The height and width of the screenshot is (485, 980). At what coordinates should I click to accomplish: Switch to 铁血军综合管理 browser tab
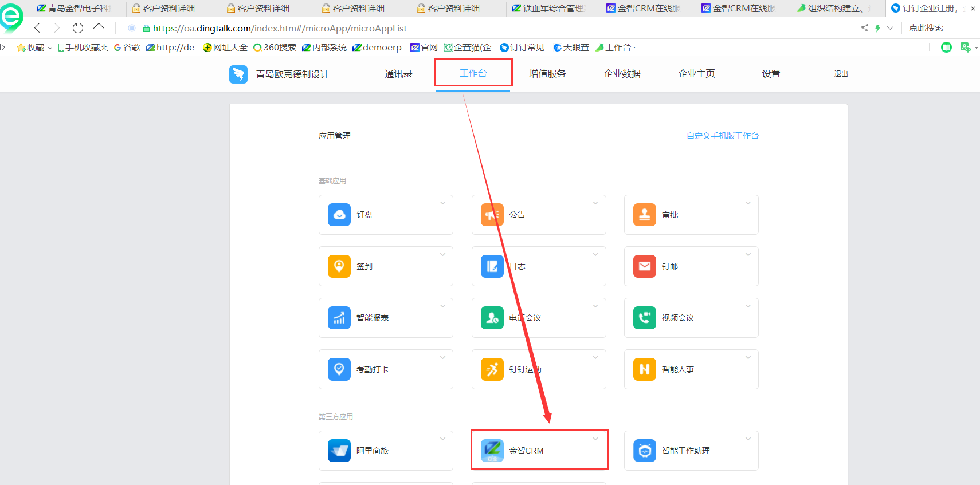pyautogui.click(x=553, y=8)
